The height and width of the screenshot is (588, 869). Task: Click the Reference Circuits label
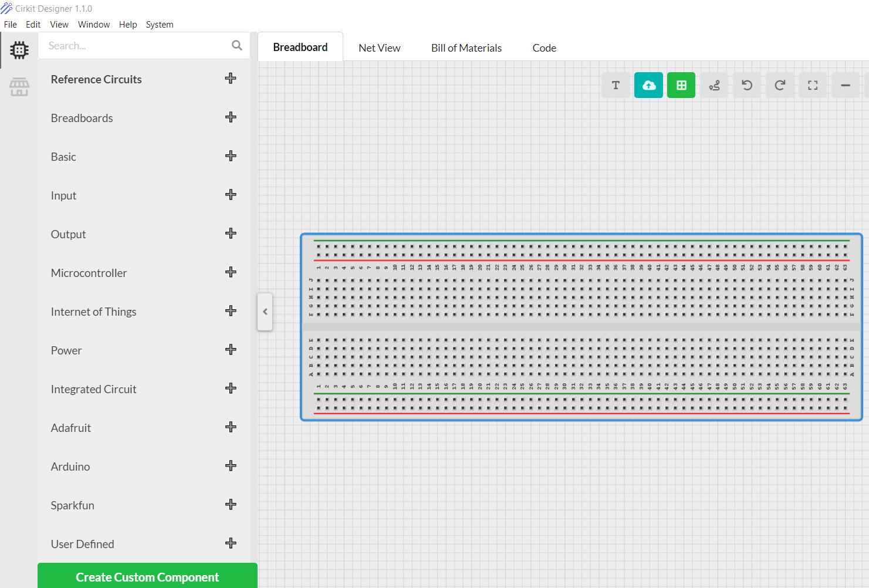tap(96, 79)
